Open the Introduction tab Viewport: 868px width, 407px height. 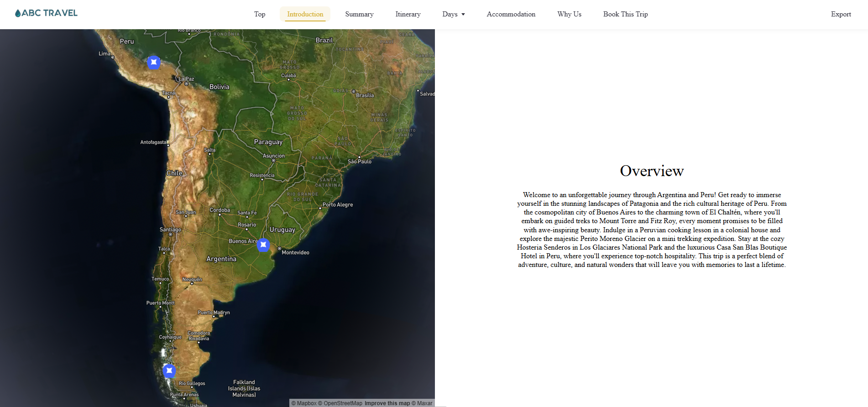click(x=305, y=14)
